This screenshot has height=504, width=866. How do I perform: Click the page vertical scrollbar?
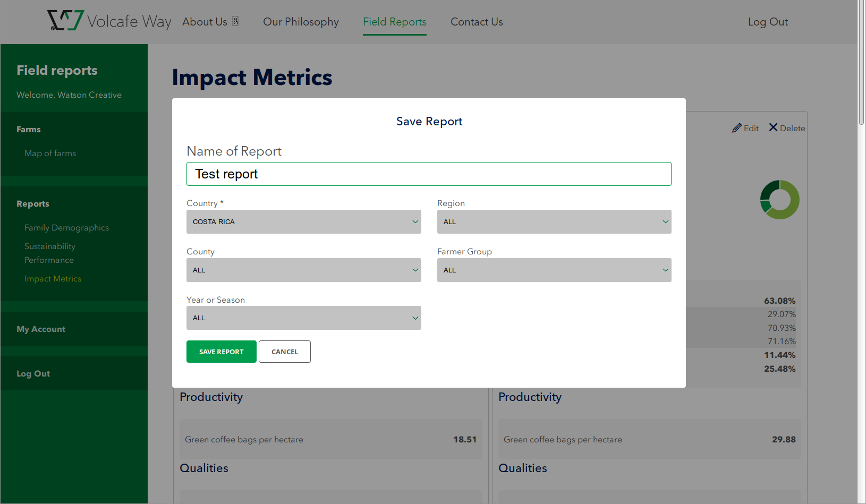861,64
